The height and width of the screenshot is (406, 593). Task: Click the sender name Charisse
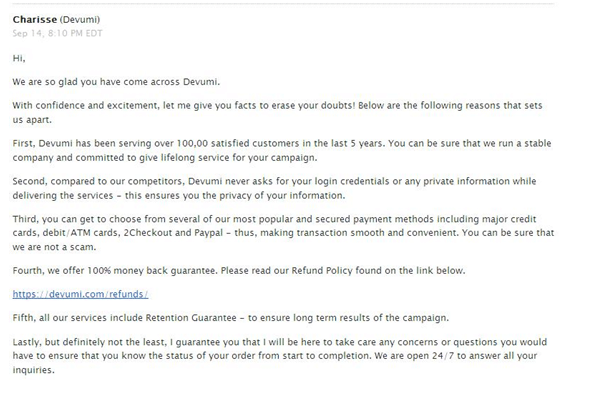point(35,19)
